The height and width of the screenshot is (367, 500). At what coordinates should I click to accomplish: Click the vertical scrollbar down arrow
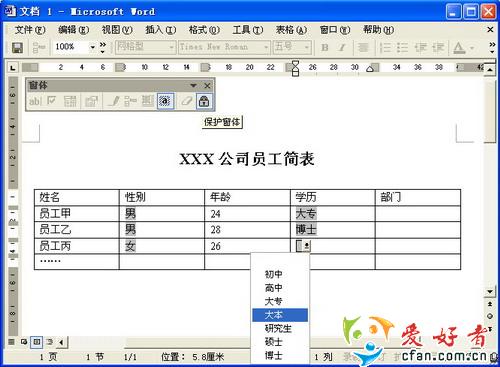pos(490,292)
